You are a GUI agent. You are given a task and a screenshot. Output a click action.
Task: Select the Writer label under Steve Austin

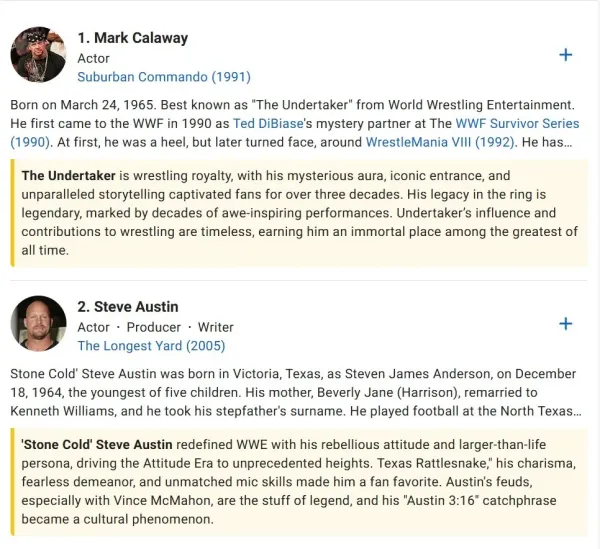point(215,327)
